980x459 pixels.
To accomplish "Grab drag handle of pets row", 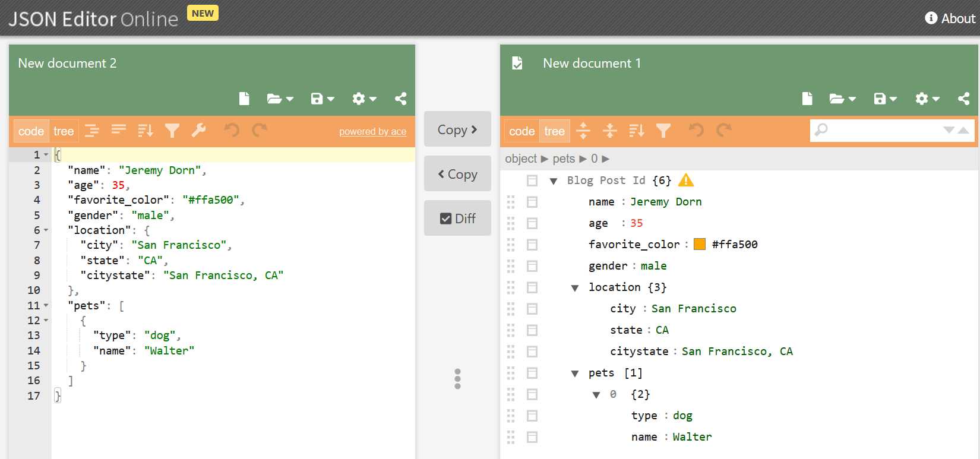I will pos(511,373).
